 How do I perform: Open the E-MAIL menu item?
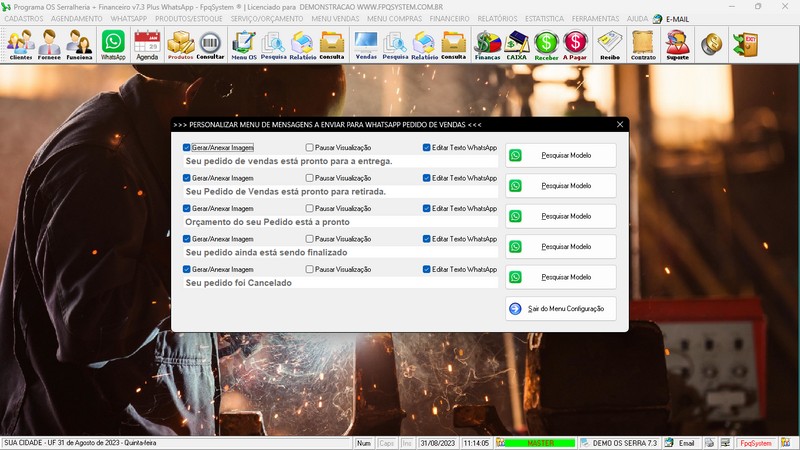coord(670,19)
